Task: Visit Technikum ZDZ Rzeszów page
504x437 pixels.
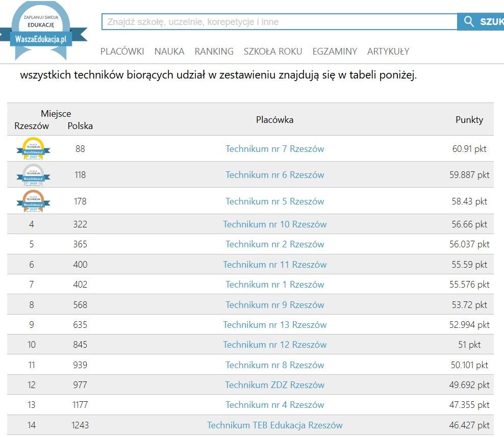Action: [x=274, y=385]
